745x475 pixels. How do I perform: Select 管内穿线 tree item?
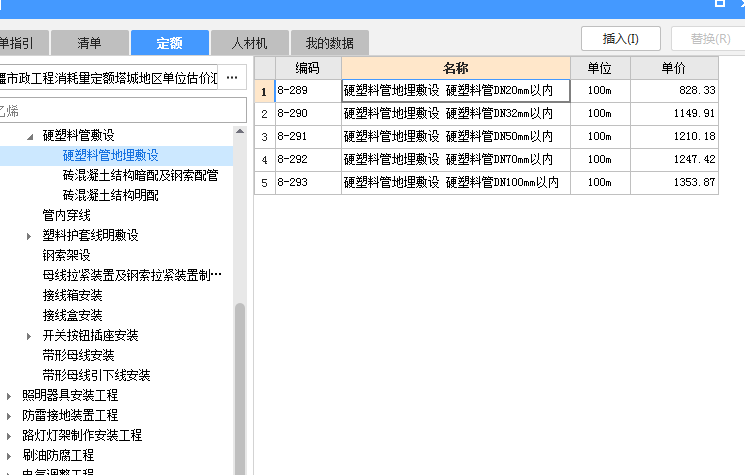coord(67,215)
